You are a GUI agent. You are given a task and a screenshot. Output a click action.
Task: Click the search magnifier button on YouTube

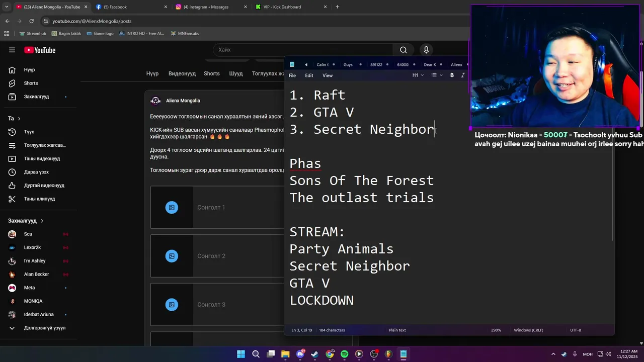(x=403, y=50)
